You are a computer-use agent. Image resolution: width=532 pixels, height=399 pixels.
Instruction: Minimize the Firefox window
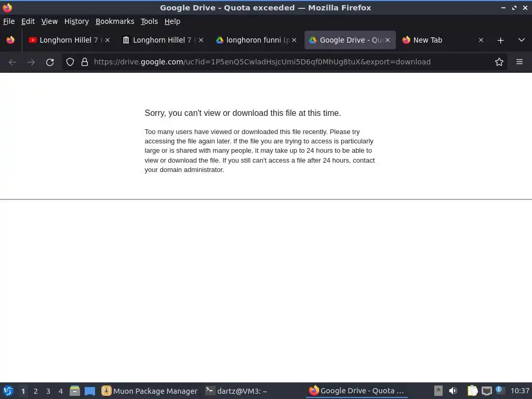point(503,7)
